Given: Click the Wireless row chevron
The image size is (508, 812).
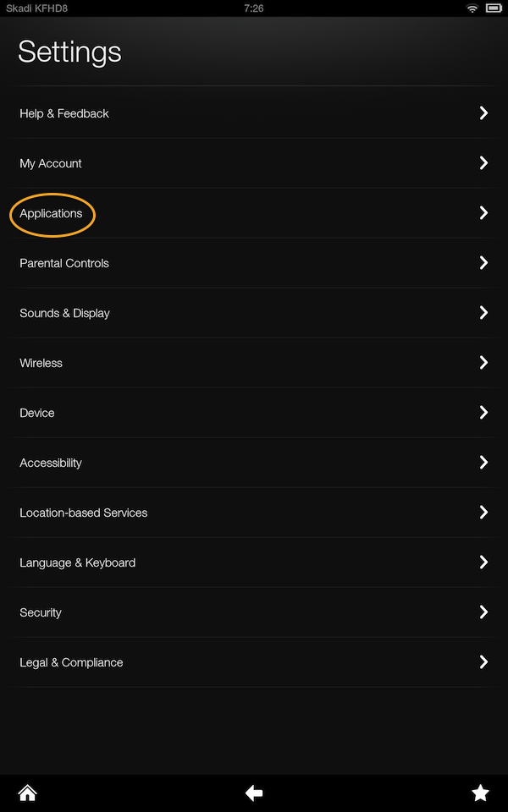Looking at the screenshot, I should tap(483, 363).
